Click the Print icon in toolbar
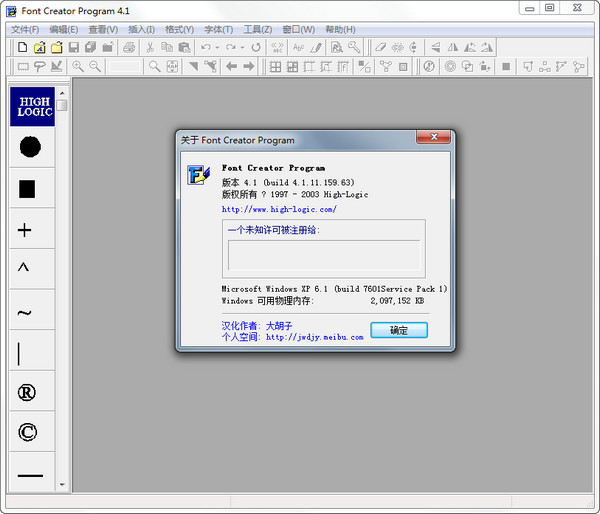This screenshot has width=600, height=514. point(129,47)
